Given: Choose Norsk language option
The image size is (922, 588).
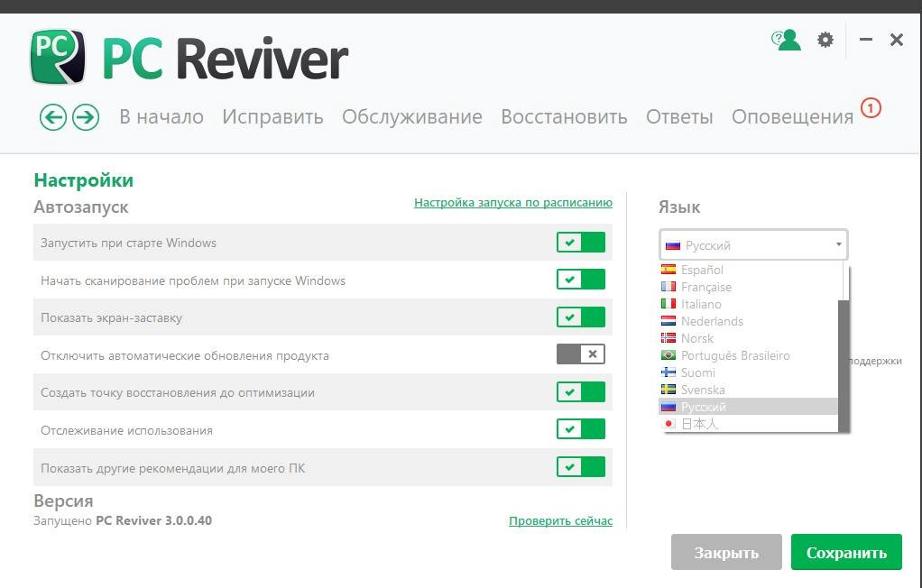Looking at the screenshot, I should point(748,338).
